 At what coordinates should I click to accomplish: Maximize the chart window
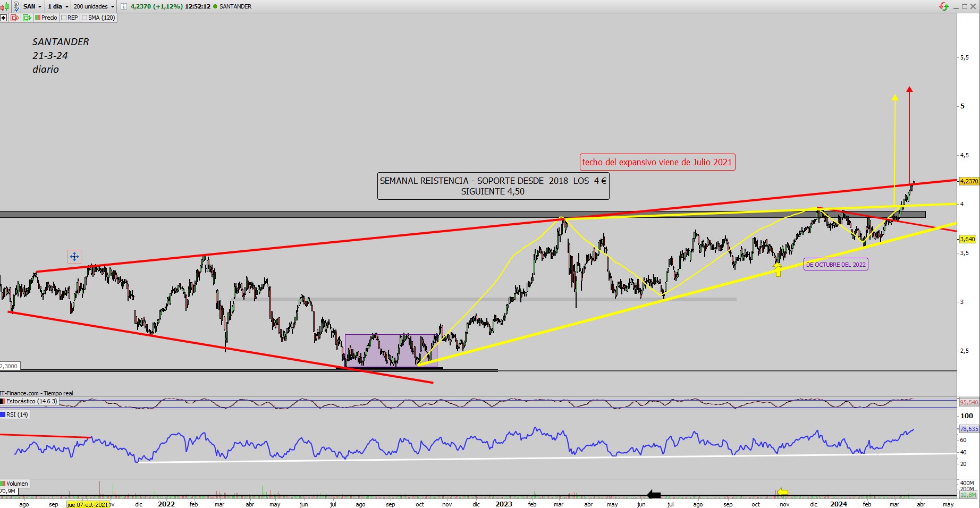965,6
